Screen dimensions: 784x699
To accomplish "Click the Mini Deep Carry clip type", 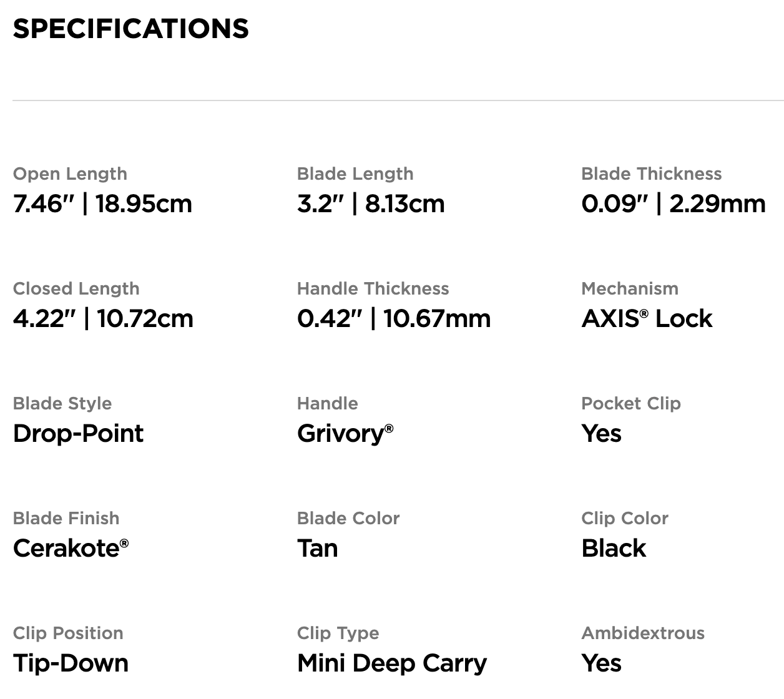I will click(x=392, y=663).
